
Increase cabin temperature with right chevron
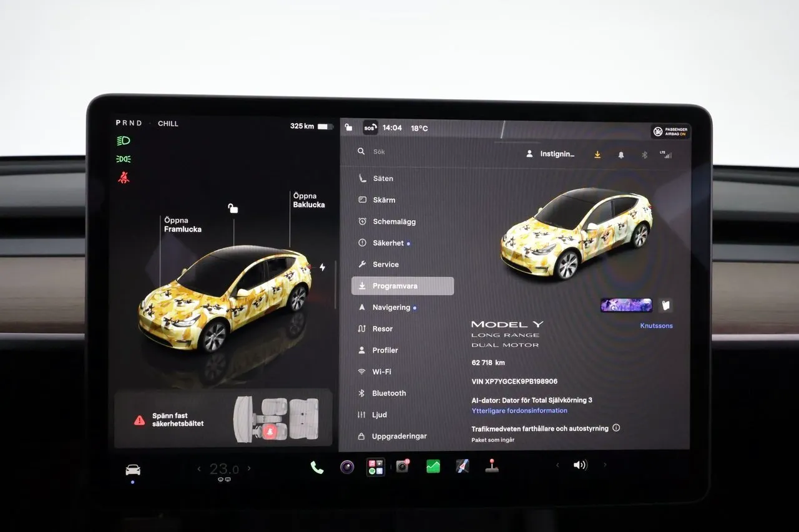coord(249,468)
